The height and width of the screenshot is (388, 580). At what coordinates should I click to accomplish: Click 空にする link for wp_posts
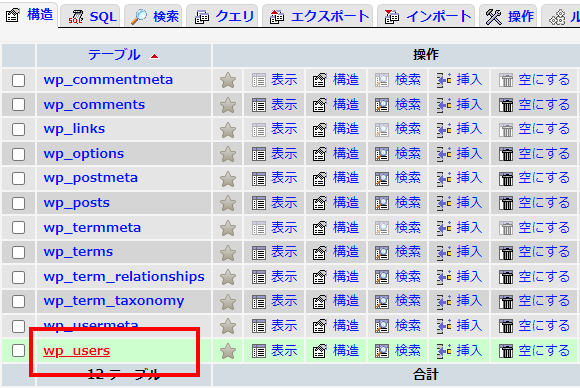[x=544, y=203]
